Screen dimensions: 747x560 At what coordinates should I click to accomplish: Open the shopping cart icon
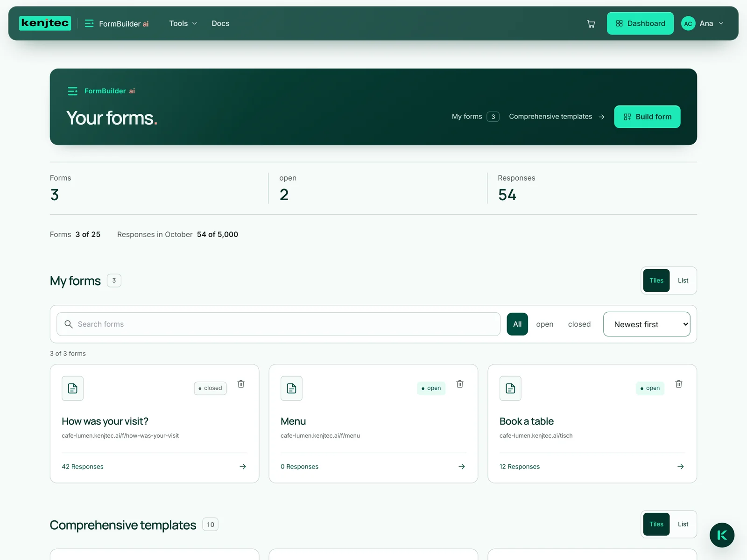click(591, 24)
